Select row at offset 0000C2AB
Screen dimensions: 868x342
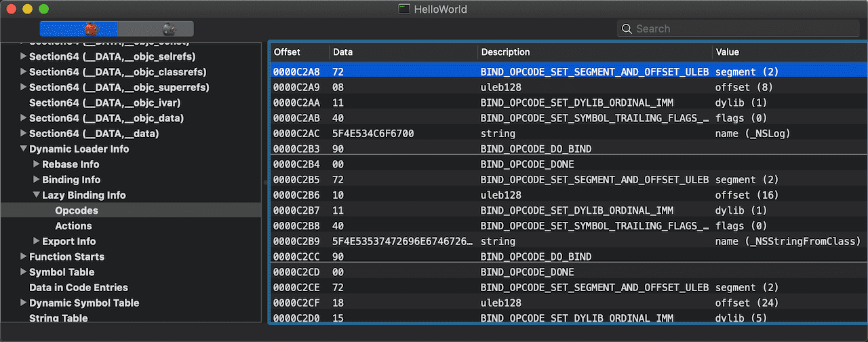[568, 118]
